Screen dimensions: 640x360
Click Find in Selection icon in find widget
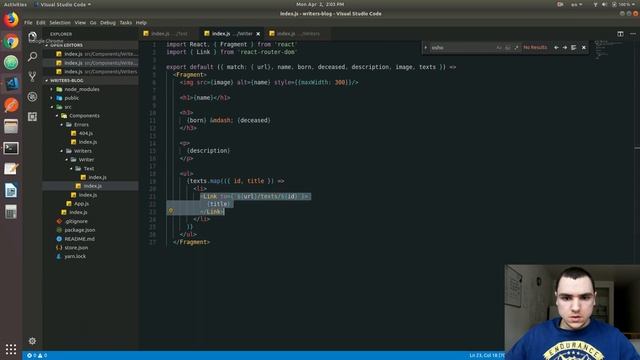pyautogui.click(x=573, y=48)
